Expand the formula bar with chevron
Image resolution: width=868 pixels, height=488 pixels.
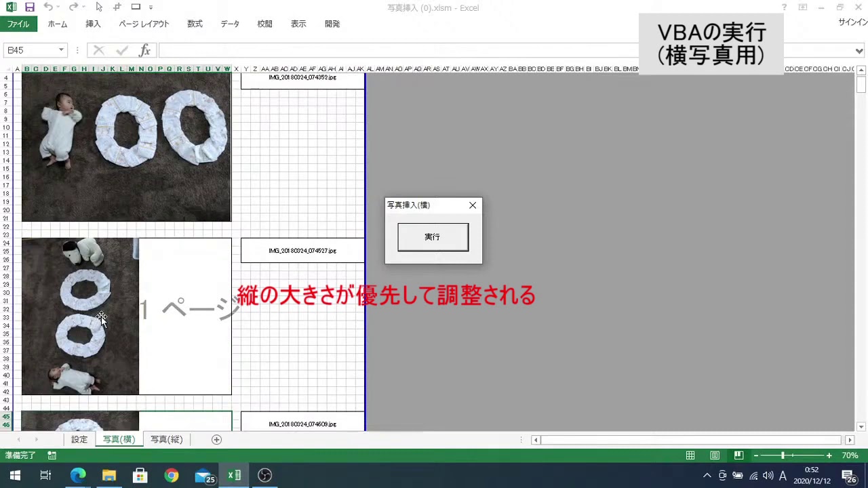[x=859, y=51]
